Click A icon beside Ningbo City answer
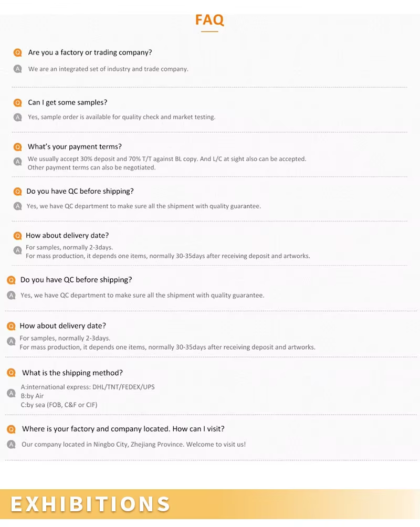 tap(12, 445)
